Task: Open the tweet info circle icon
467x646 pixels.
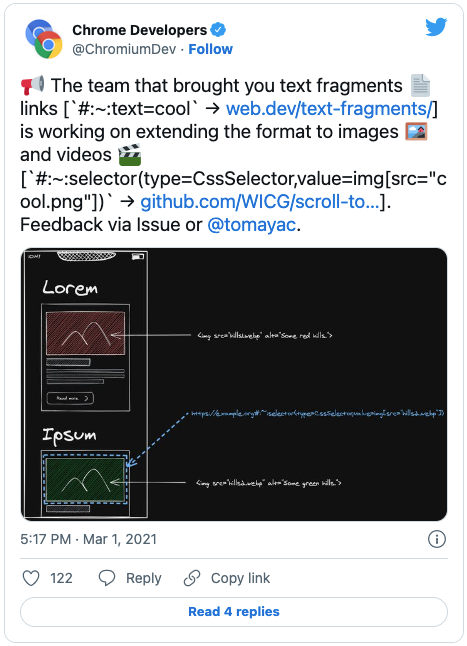Action: coord(437,539)
